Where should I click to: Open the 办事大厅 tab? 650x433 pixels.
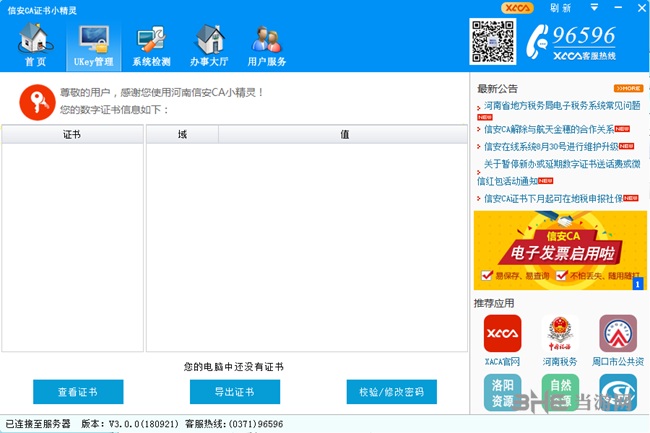(x=209, y=46)
